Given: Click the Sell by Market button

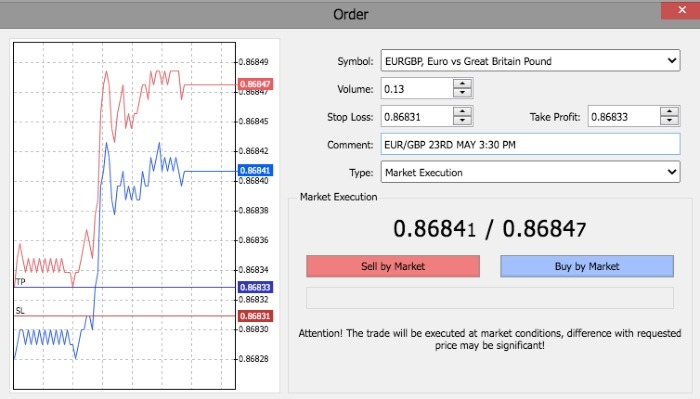Looking at the screenshot, I should 393,266.
